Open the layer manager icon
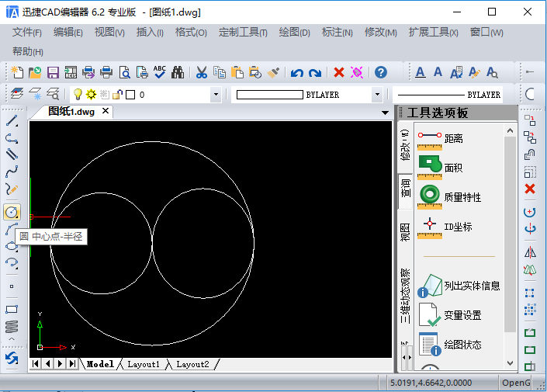547x392 pixels. point(17,94)
